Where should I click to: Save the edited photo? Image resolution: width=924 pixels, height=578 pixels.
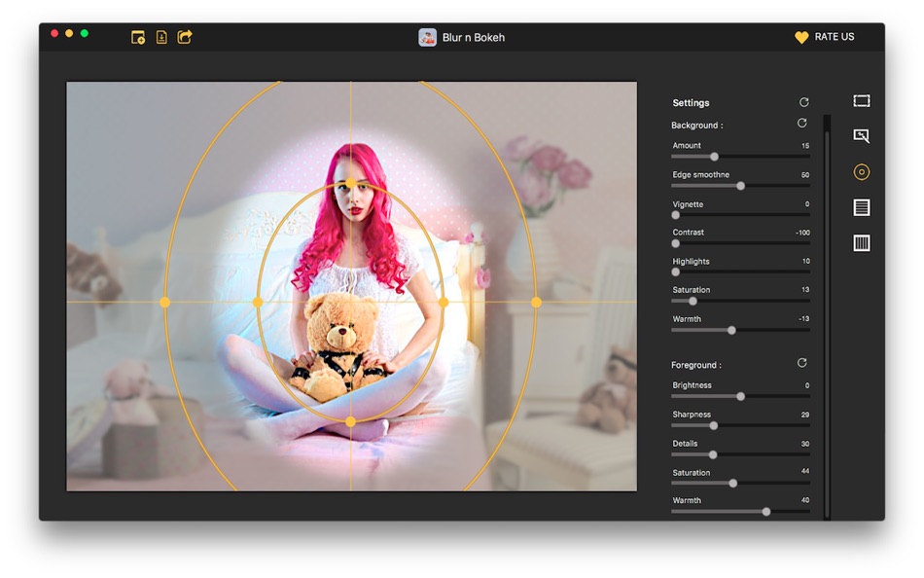[160, 36]
